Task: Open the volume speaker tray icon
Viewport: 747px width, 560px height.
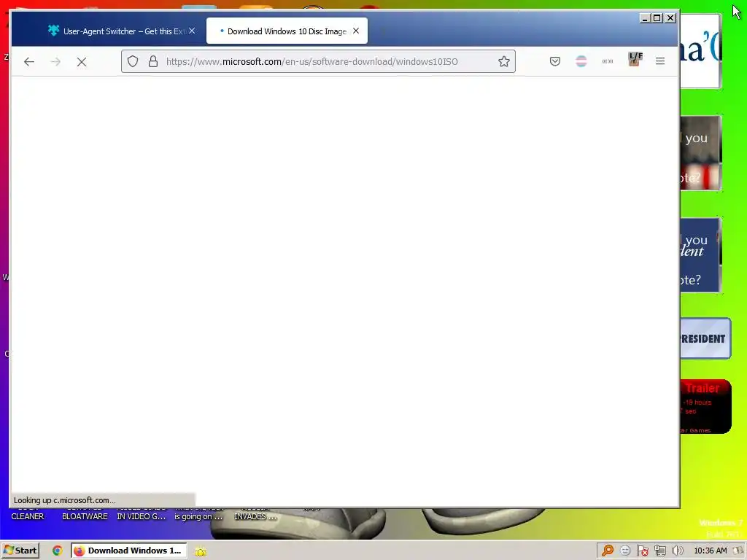Action: 677,551
